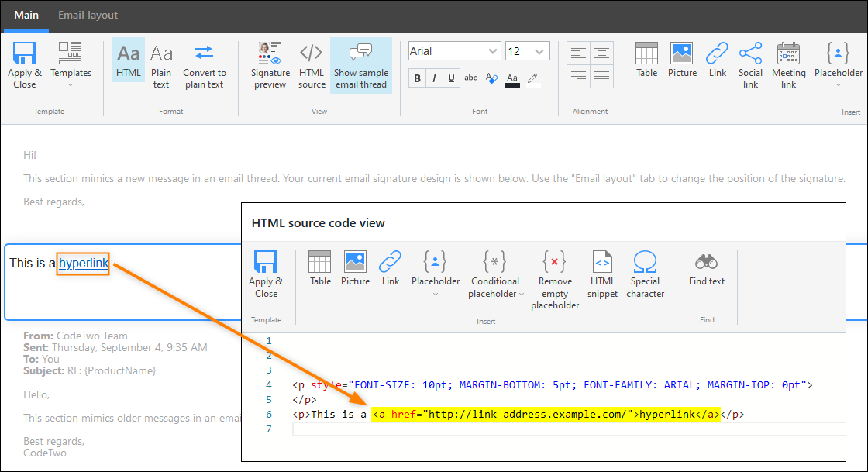This screenshot has height=472, width=868.
Task: Toggle underline formatting
Action: (x=451, y=78)
